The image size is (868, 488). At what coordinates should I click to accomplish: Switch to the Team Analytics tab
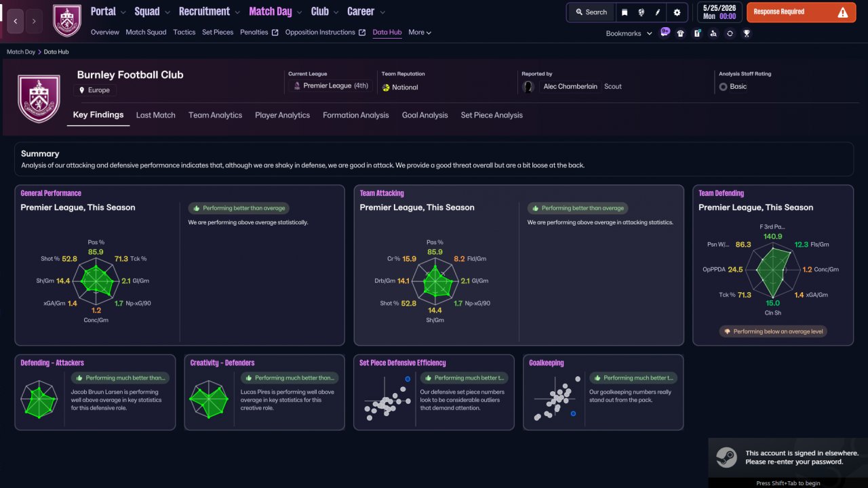point(215,115)
